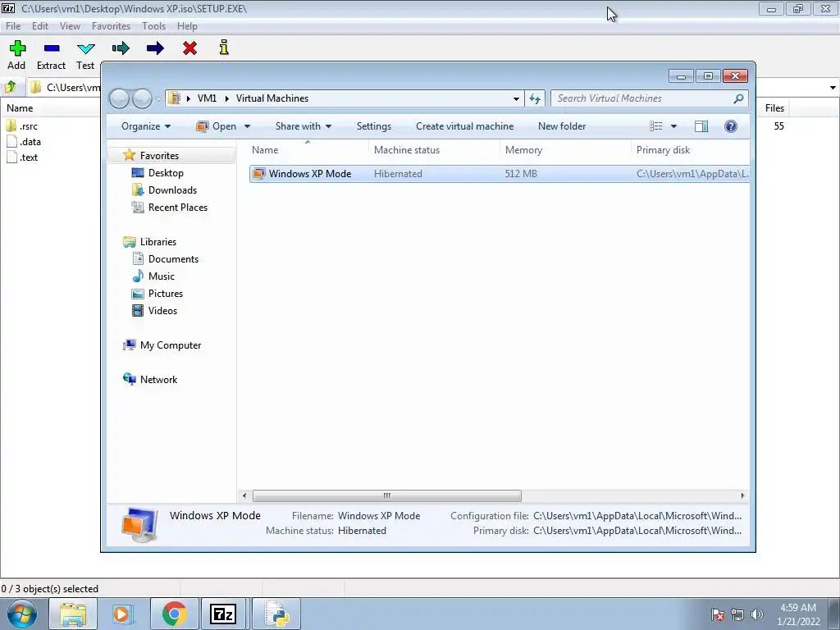Click the blue Extract icon in 7-Zip

click(52, 48)
